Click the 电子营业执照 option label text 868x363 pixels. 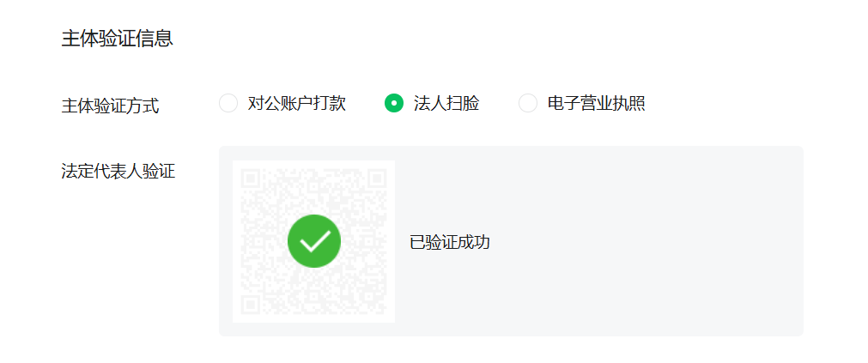[596, 104]
